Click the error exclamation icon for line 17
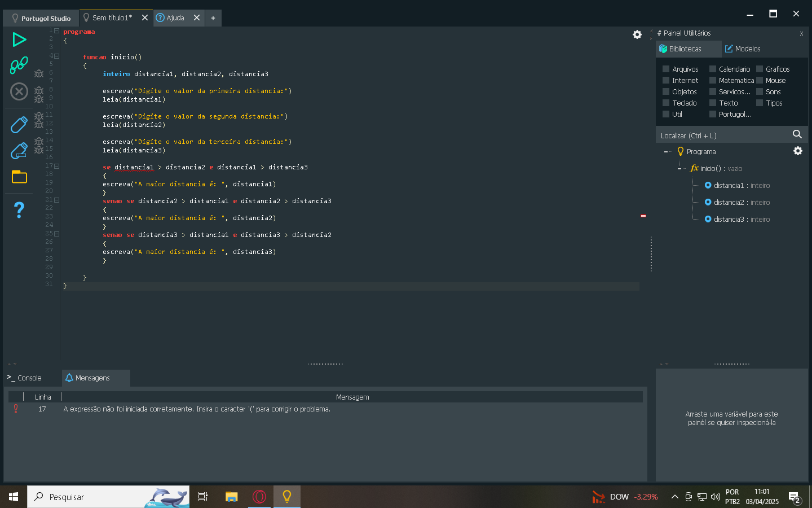Viewport: 812px width, 508px height. 16,409
